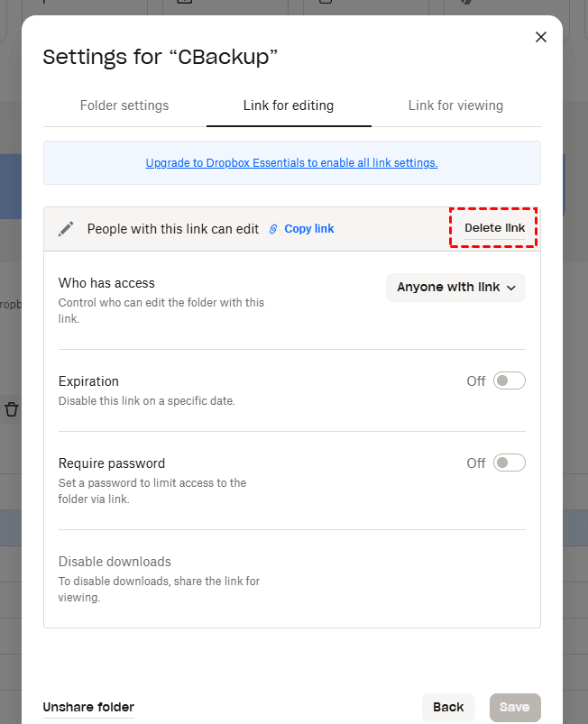Viewport: 588px width, 724px height.
Task: Click the Upgrade to Dropbox Essentials link
Action: [291, 163]
